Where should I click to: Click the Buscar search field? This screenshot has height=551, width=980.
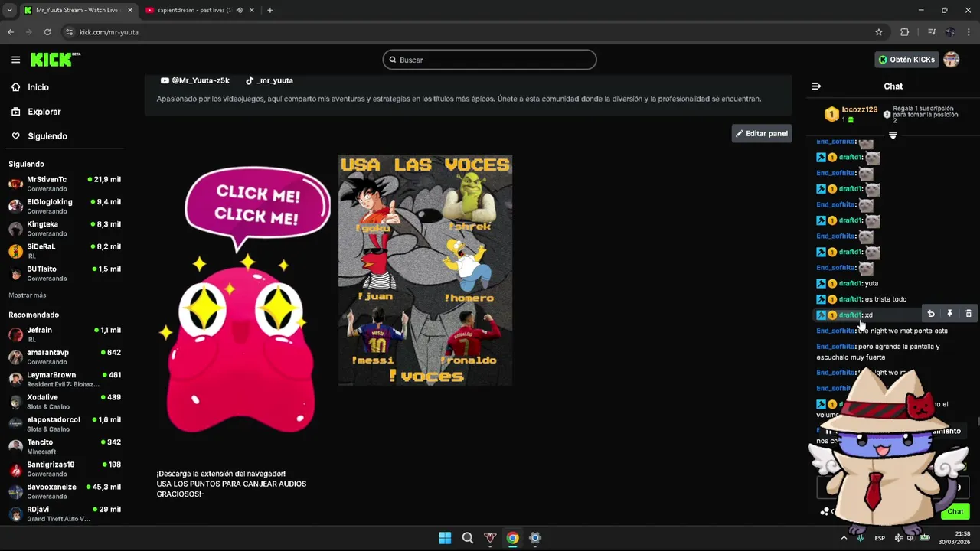pos(489,60)
